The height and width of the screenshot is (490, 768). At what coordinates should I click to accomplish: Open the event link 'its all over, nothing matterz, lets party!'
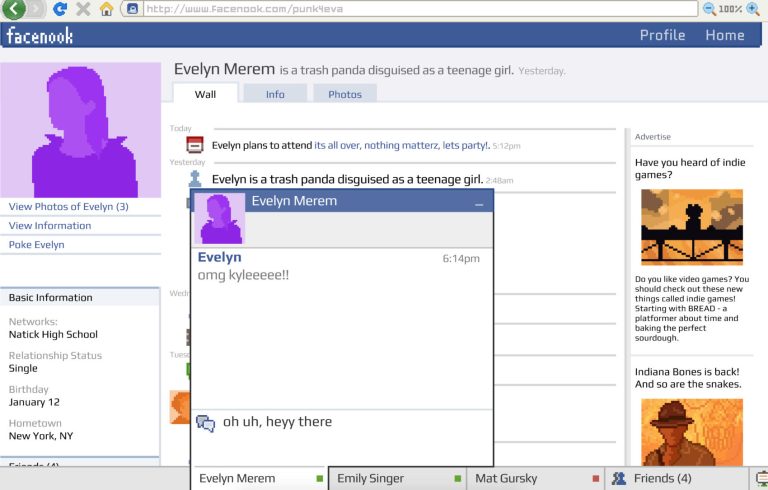point(401,146)
